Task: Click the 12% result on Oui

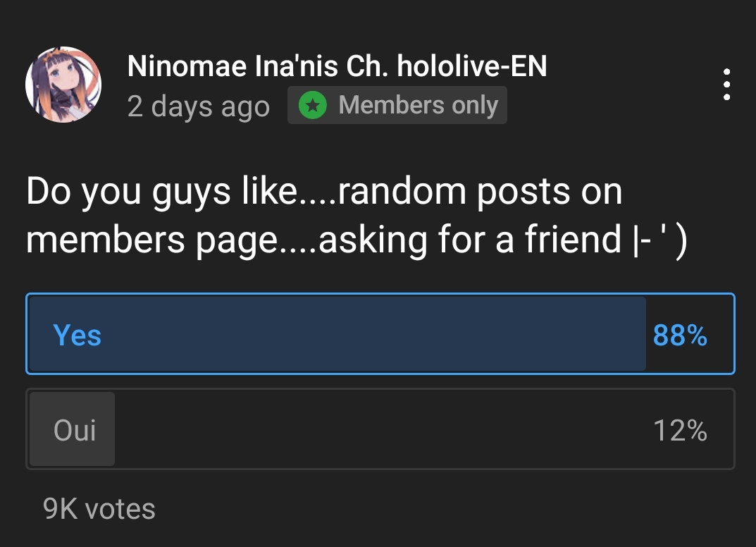Action: point(680,430)
